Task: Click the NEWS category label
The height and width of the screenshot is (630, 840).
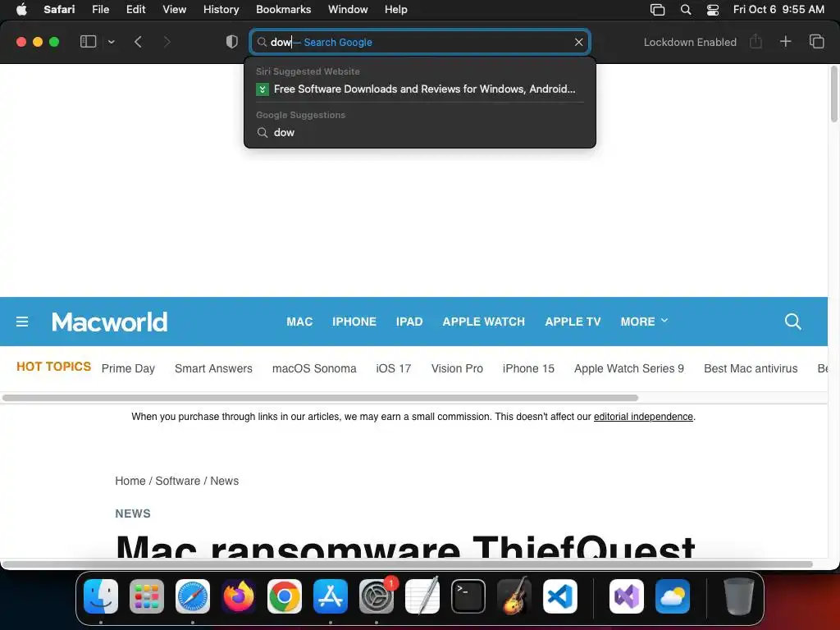Action: pos(133,514)
